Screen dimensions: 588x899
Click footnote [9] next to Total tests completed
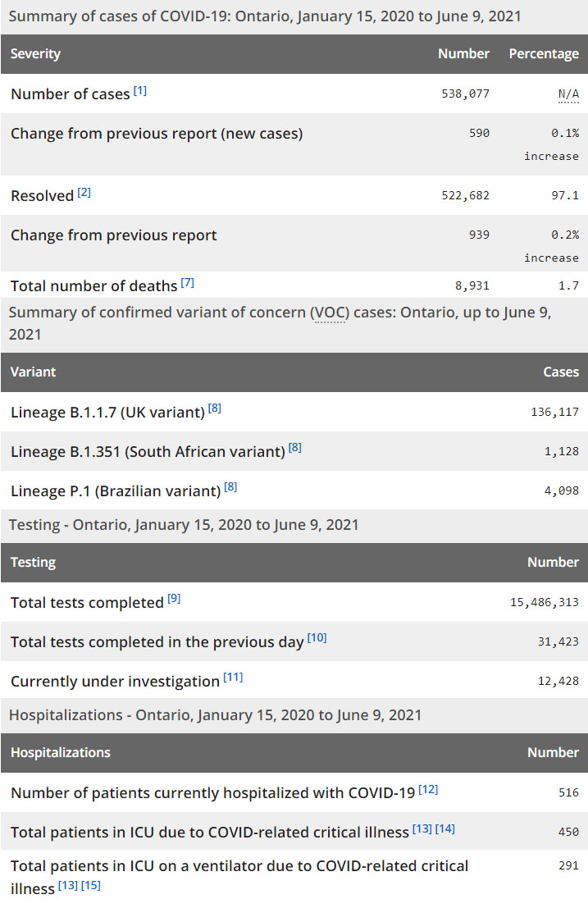[x=174, y=599]
